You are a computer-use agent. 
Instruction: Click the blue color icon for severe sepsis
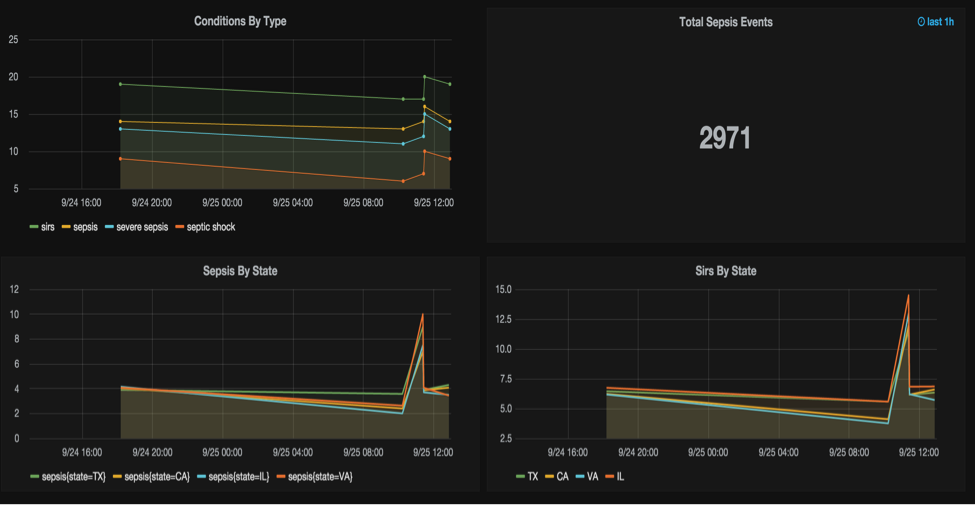[x=109, y=227]
